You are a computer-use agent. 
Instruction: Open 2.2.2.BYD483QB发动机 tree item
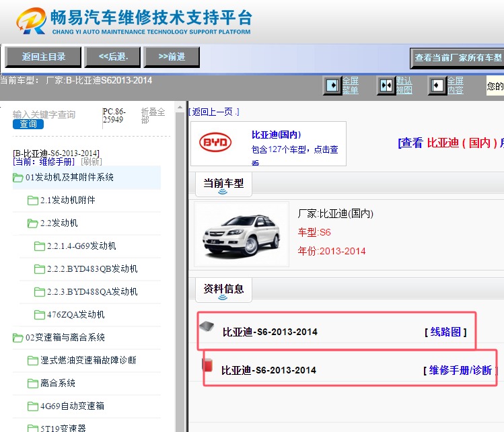click(92, 269)
